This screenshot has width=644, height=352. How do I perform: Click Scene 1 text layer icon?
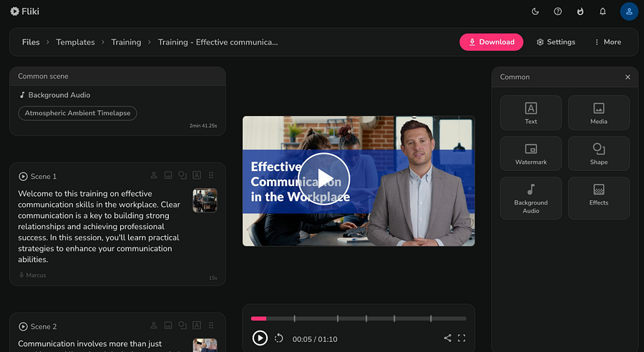point(197,175)
